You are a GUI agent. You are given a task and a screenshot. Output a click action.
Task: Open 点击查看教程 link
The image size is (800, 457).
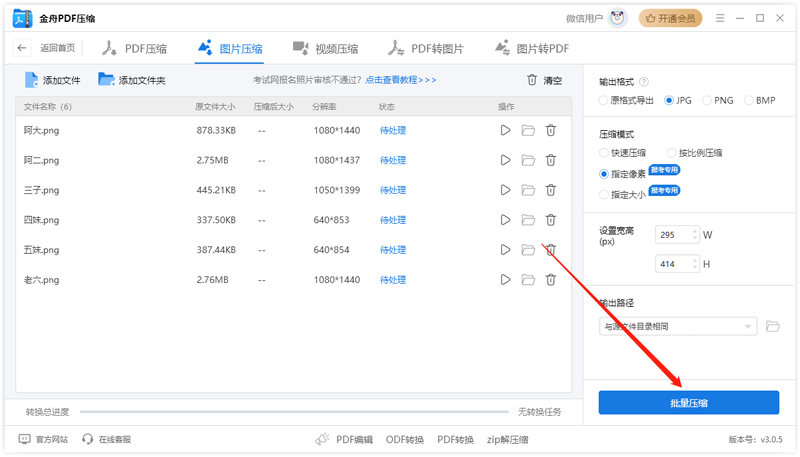point(401,80)
